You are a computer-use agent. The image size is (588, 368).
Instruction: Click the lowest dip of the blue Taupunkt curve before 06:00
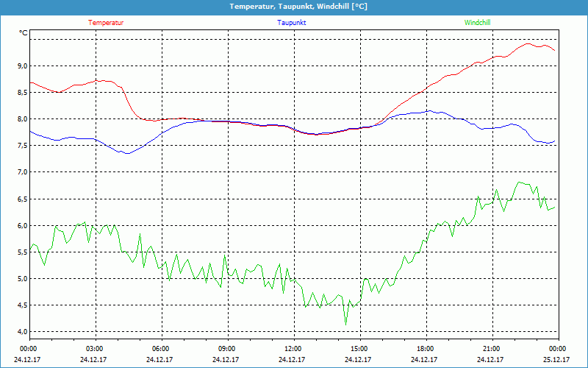coord(127,153)
